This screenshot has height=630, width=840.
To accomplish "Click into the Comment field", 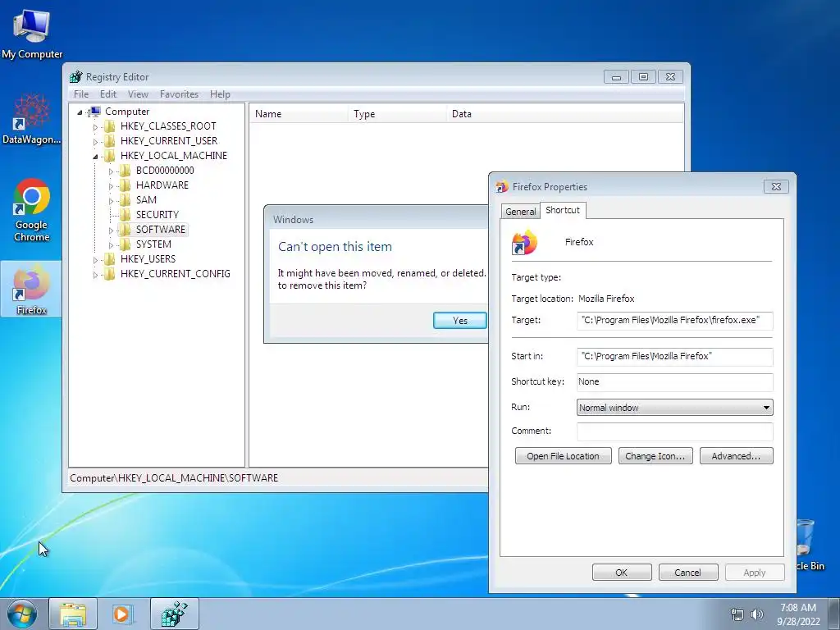I will [674, 431].
